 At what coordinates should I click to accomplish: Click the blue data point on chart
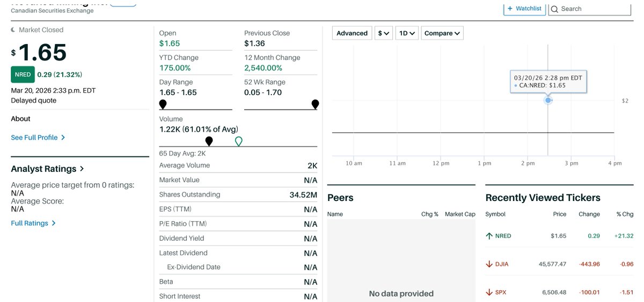(x=548, y=100)
